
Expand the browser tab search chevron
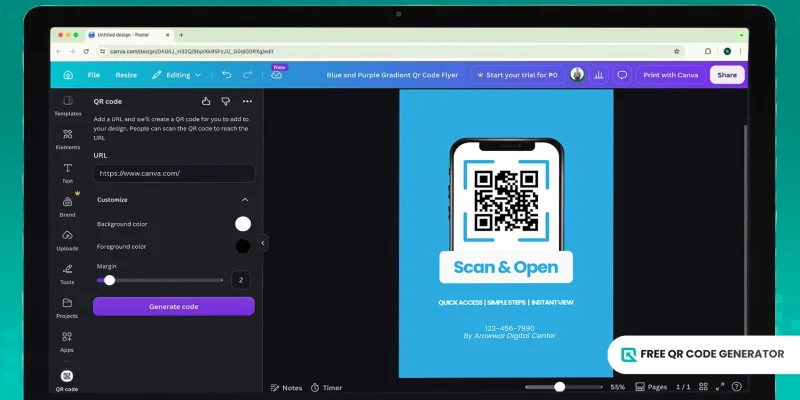(741, 35)
